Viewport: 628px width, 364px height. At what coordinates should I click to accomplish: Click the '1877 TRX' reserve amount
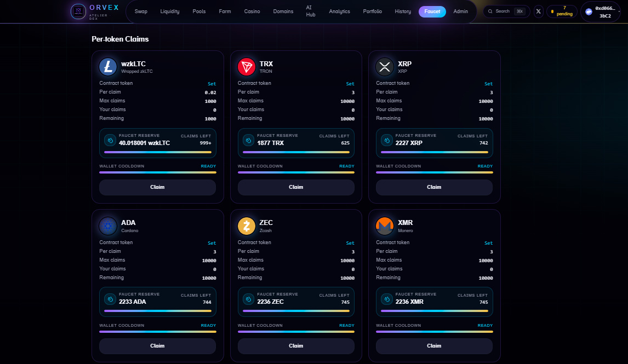coord(270,143)
